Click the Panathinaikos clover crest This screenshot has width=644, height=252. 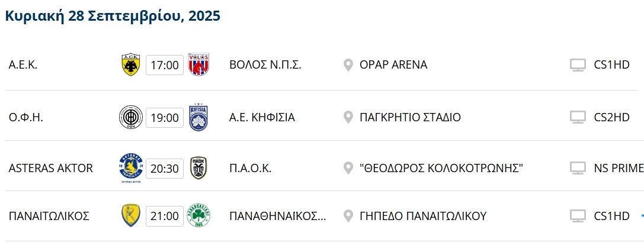(199, 216)
